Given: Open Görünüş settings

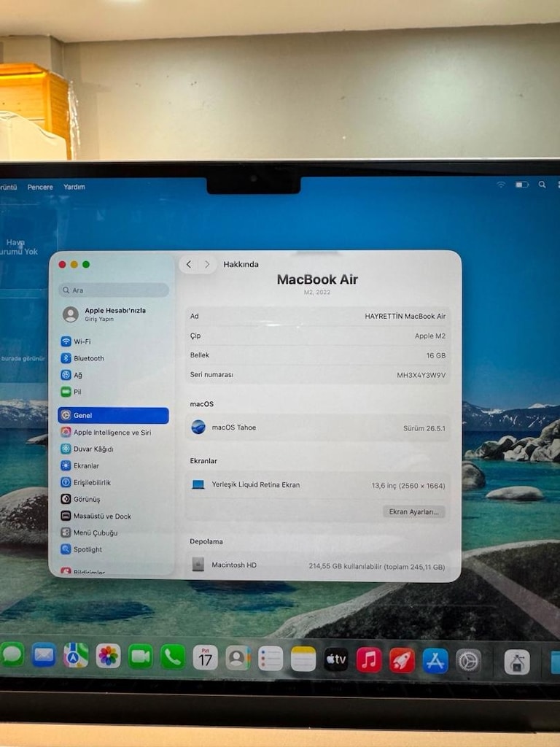Looking at the screenshot, I should coord(113,499).
